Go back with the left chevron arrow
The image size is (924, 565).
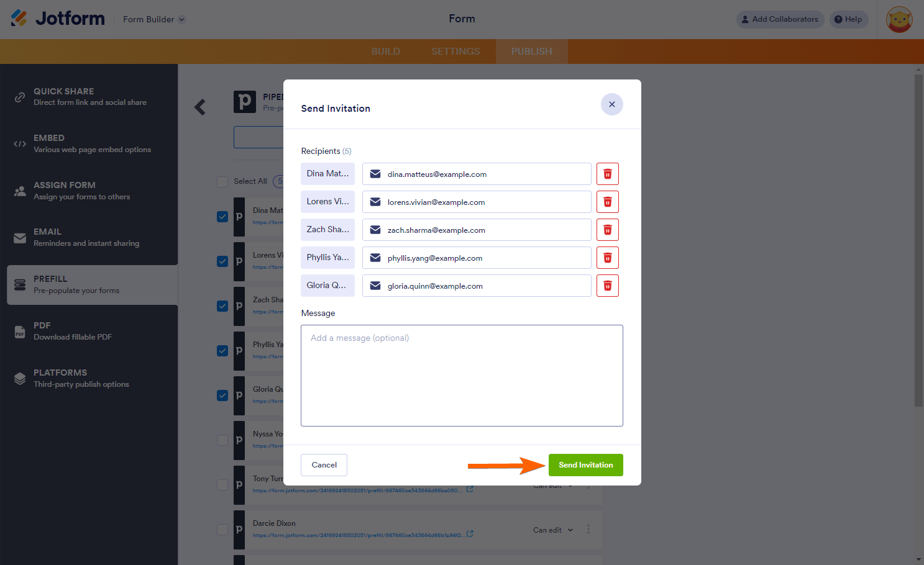199,107
